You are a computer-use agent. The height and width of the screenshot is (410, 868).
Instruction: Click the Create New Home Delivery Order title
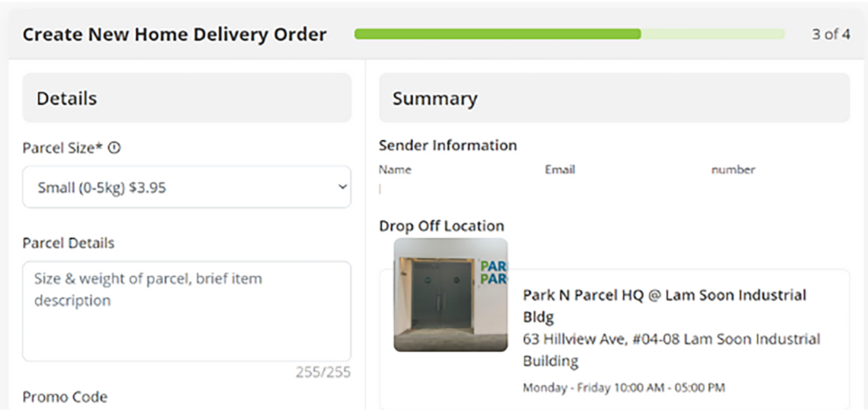174,34
